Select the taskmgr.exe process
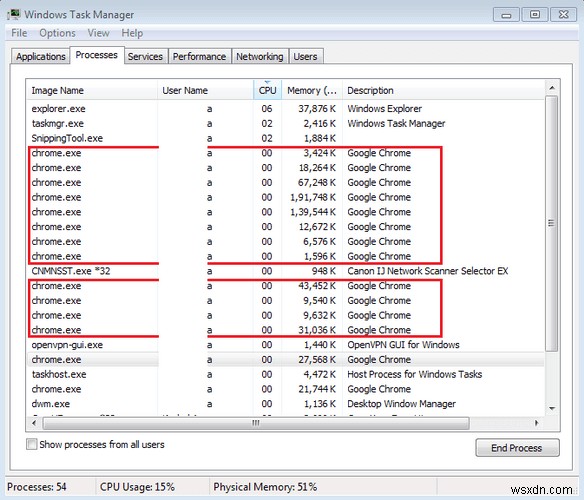The image size is (584, 500). (286, 124)
